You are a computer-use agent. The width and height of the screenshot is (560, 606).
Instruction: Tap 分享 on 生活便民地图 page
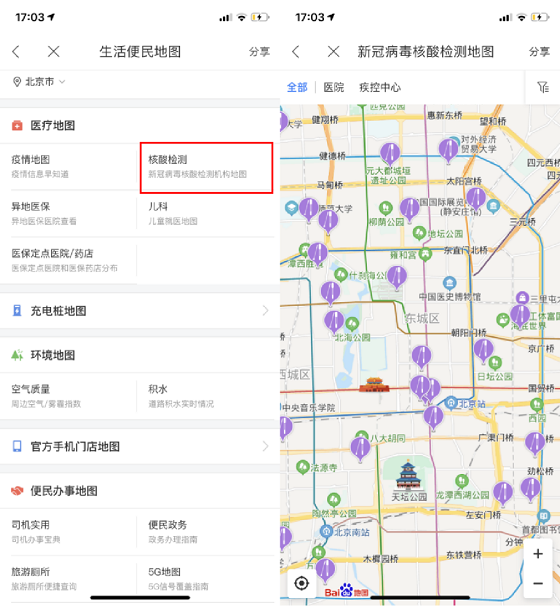click(259, 51)
